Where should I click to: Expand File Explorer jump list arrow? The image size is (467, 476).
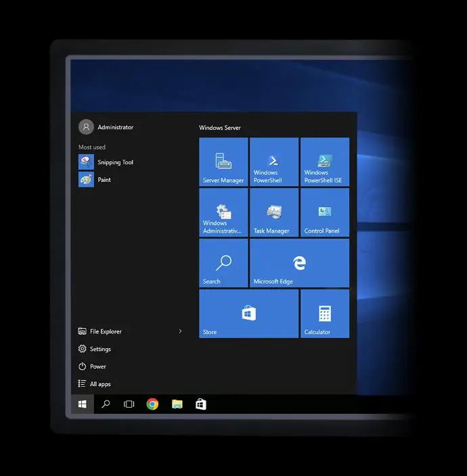tap(180, 331)
